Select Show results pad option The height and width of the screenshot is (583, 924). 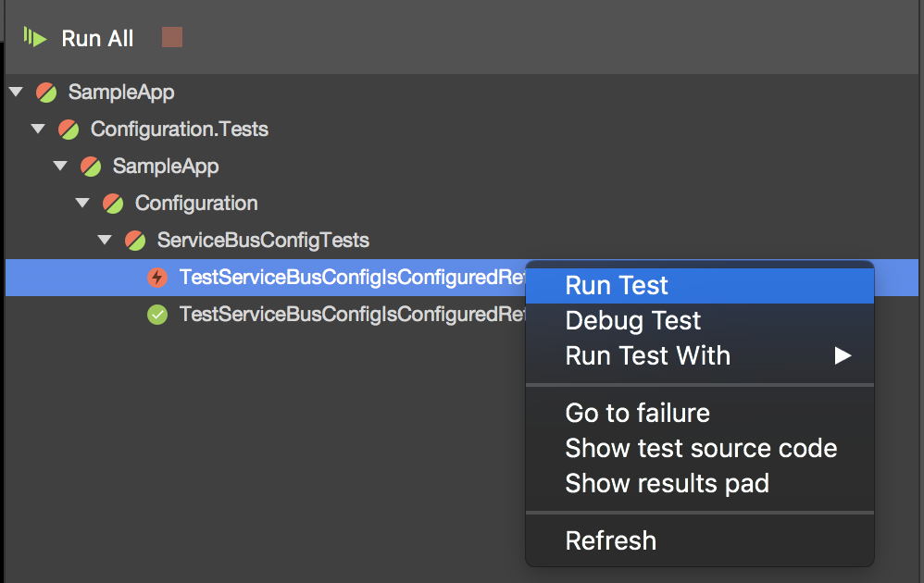(x=667, y=484)
